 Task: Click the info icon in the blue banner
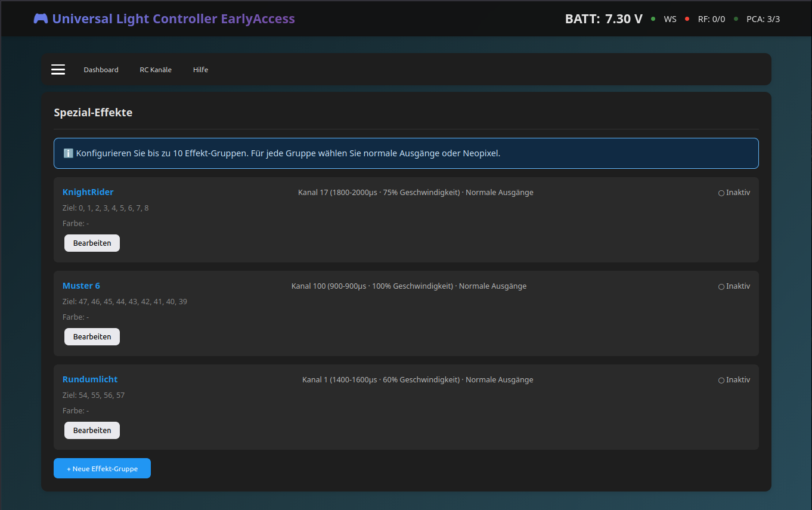68,153
